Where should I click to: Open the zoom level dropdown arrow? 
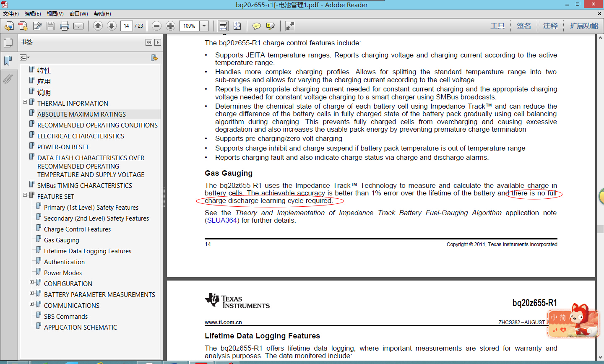tap(204, 26)
